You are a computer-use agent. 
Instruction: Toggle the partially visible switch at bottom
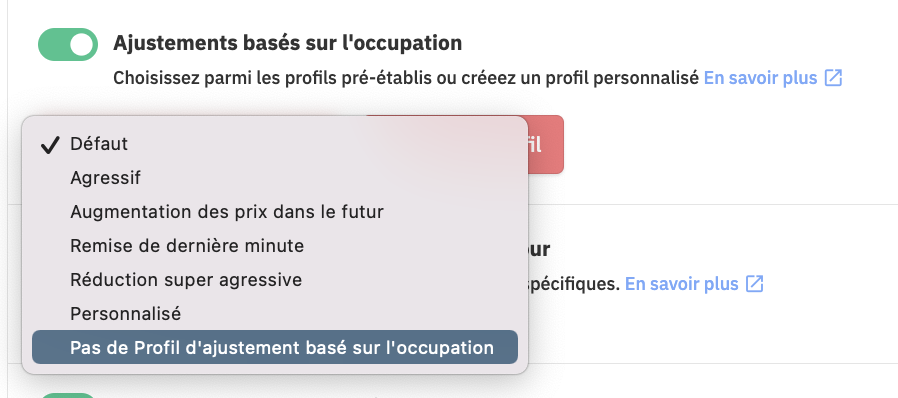pos(68,395)
